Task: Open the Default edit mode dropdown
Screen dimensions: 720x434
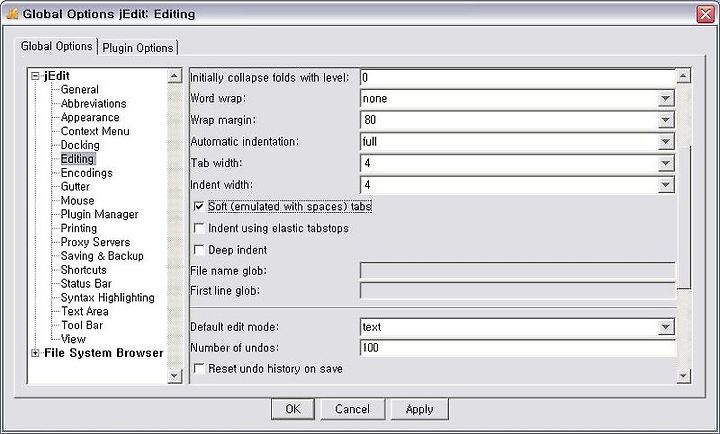Action: coord(665,327)
